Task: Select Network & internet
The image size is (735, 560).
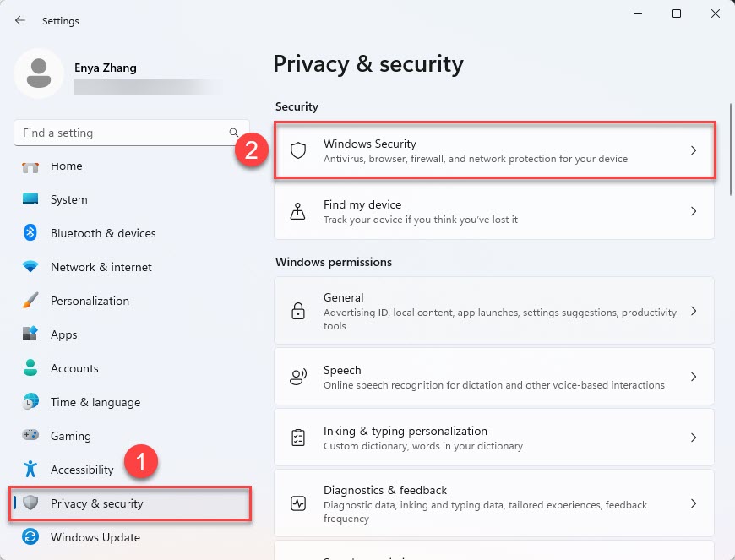Action: tap(101, 267)
